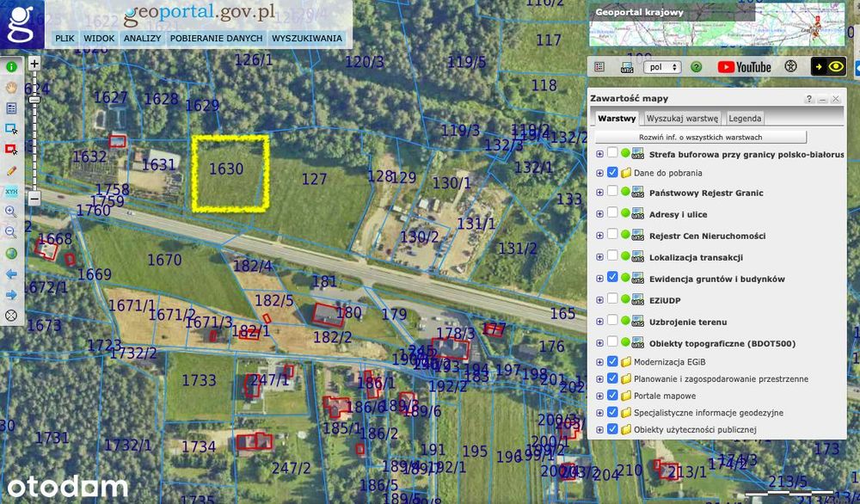The image size is (860, 504).
Task: Enable the Uzbrojenie terenu layer checkbox
Action: [x=612, y=320]
